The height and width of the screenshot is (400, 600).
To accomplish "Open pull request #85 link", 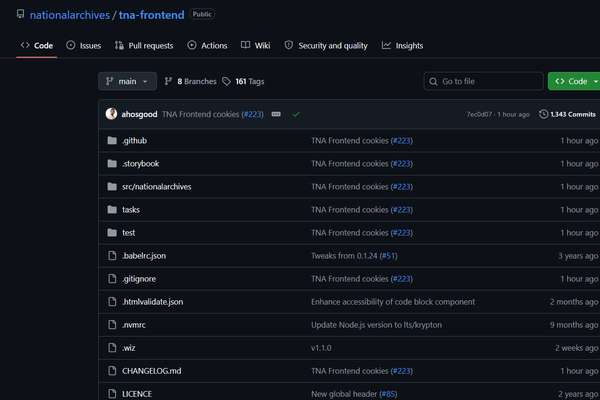I will (x=388, y=393).
